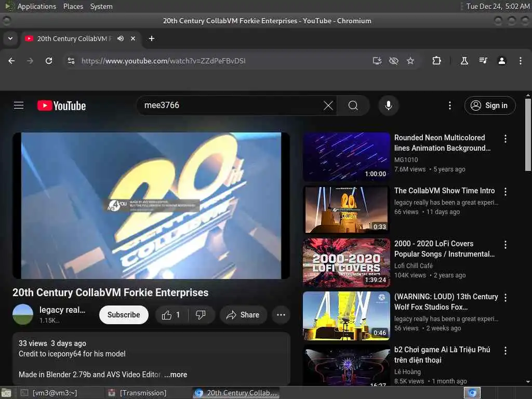Click the workspace switcher in bottom panel
Image resolution: width=532 pixels, height=399 pixels.
click(472, 393)
